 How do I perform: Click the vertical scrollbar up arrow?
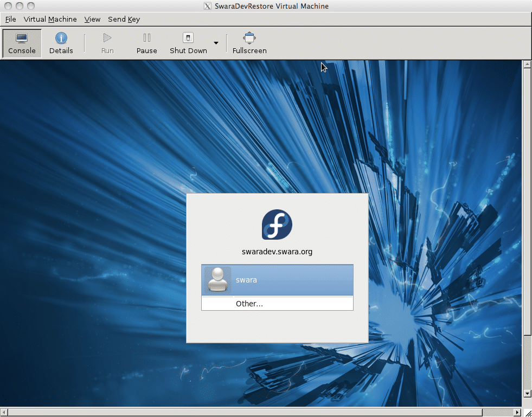pyautogui.click(x=527, y=65)
